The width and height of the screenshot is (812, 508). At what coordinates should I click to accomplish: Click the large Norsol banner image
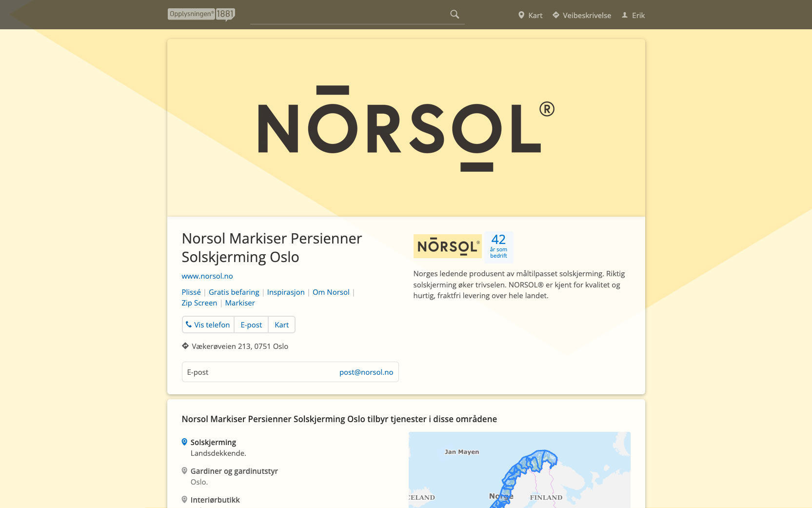tap(406, 128)
